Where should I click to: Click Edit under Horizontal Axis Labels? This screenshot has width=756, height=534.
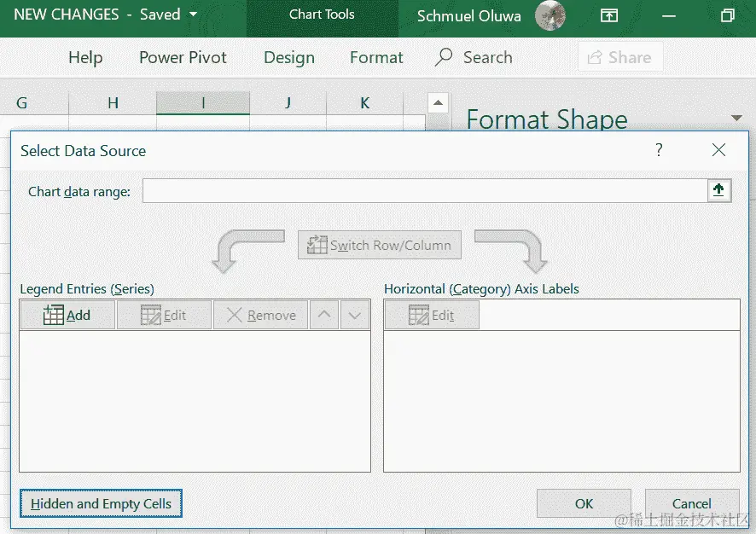tap(432, 315)
